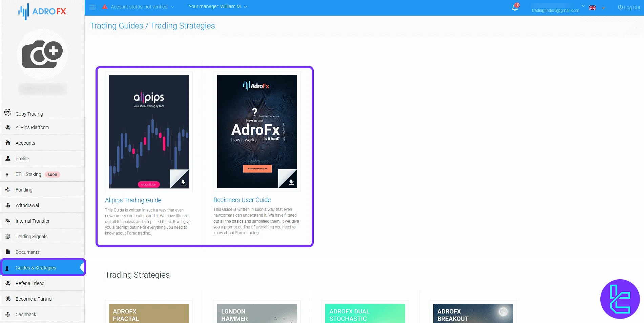The height and width of the screenshot is (323, 644).
Task: Click the Refer a Friend icon
Action: 8,283
